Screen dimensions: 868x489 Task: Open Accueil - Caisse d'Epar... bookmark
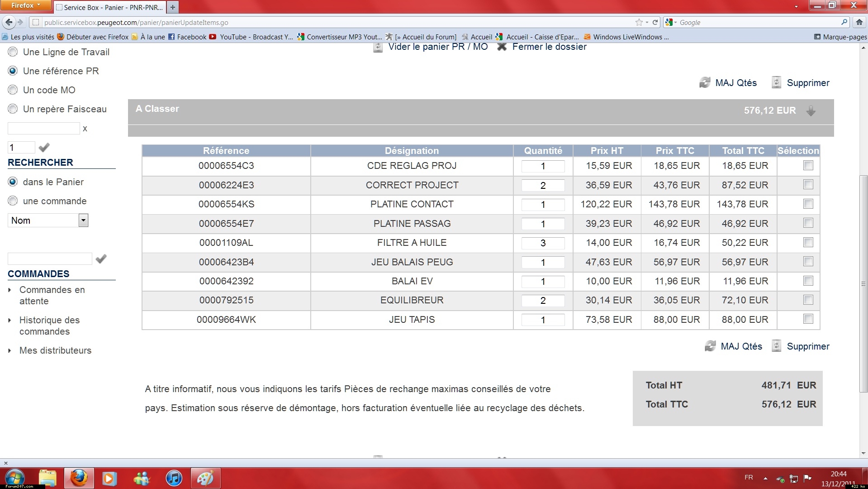(537, 37)
